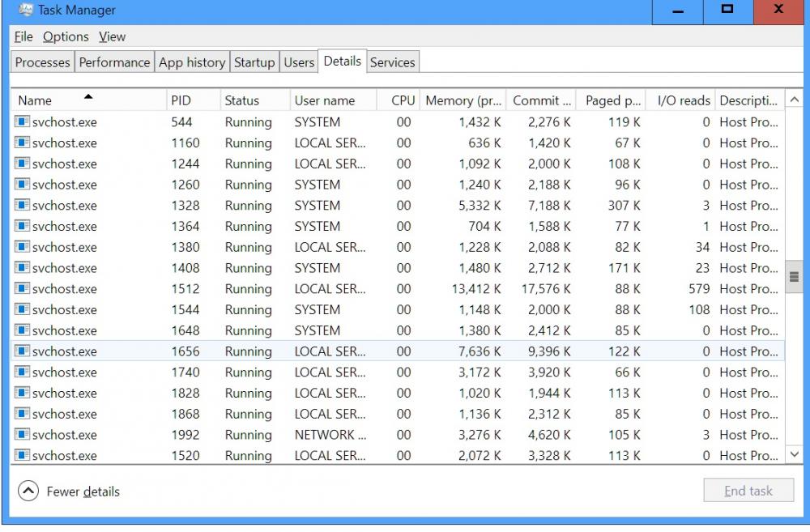The width and height of the screenshot is (810, 532).
Task: Click the scrollbar up arrow
Action: (x=794, y=99)
